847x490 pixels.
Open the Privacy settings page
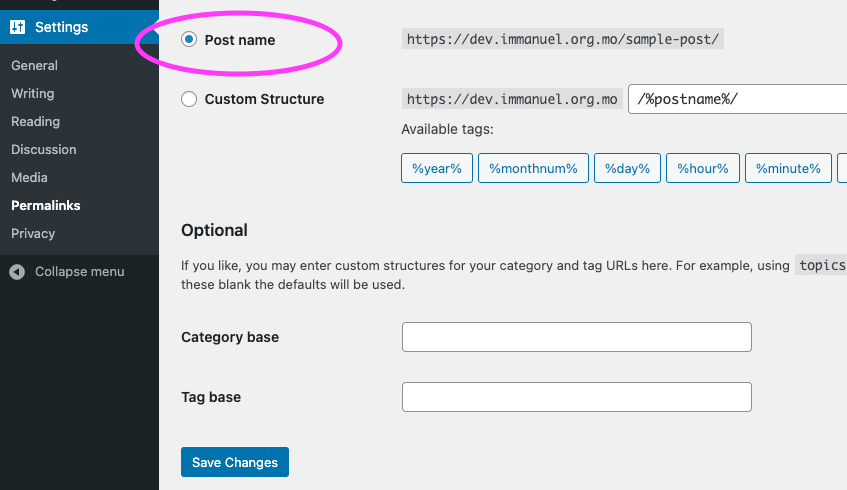pos(33,234)
